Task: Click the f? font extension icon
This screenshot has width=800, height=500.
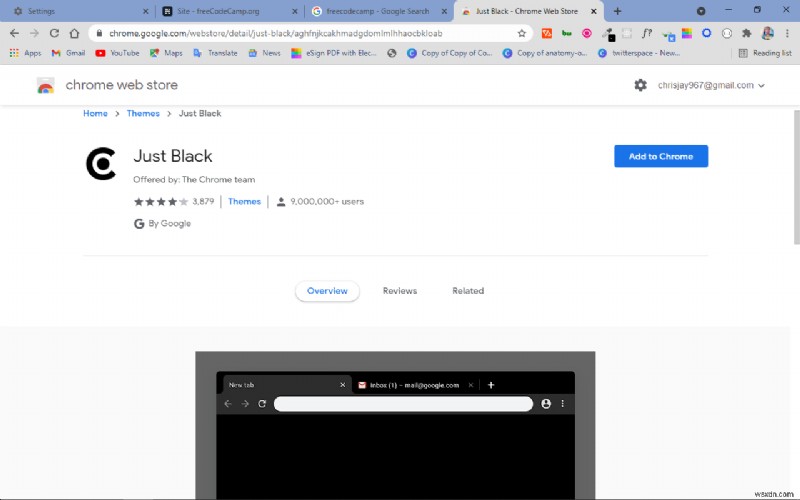Action: tap(646, 33)
